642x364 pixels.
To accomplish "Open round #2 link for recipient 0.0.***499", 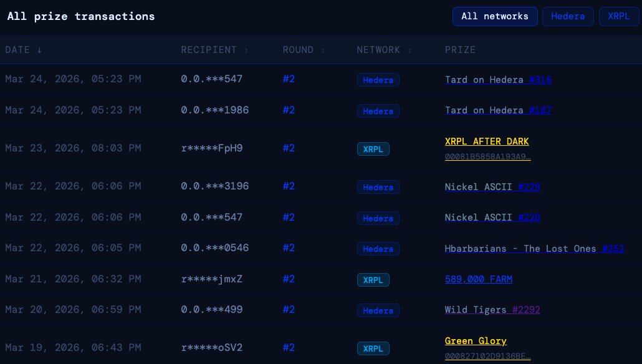I will (289, 310).
